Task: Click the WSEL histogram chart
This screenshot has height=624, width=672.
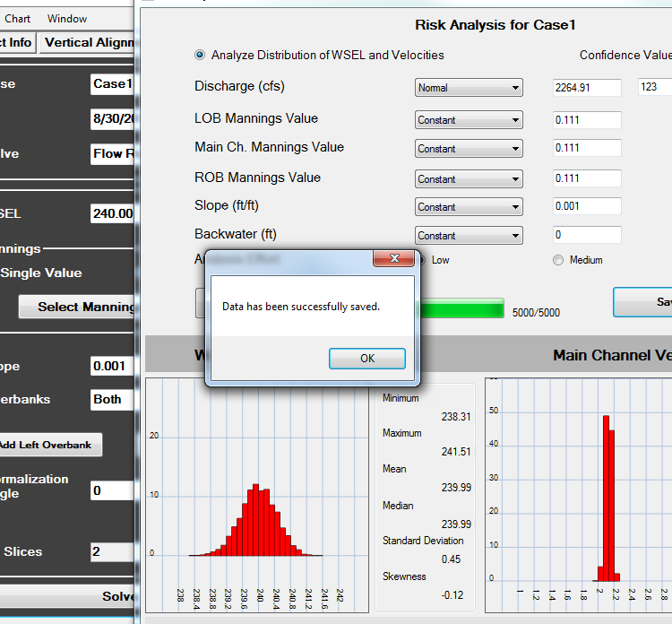Action: point(257,495)
